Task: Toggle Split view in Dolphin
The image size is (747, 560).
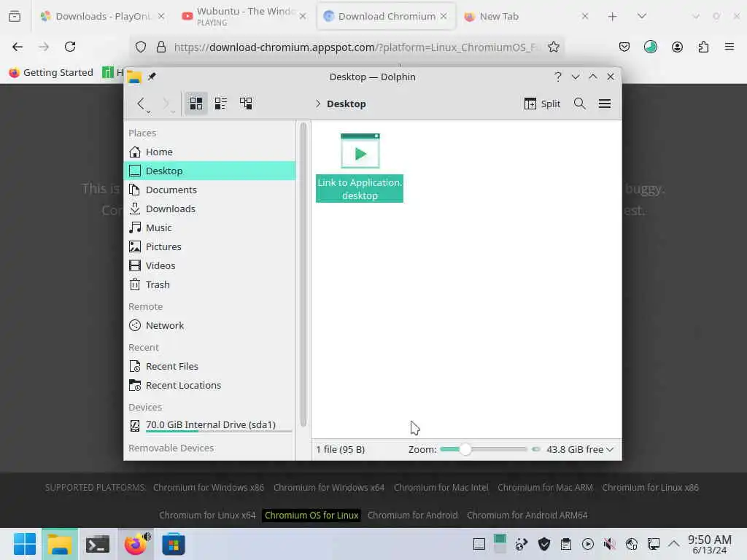Action: pos(542,104)
